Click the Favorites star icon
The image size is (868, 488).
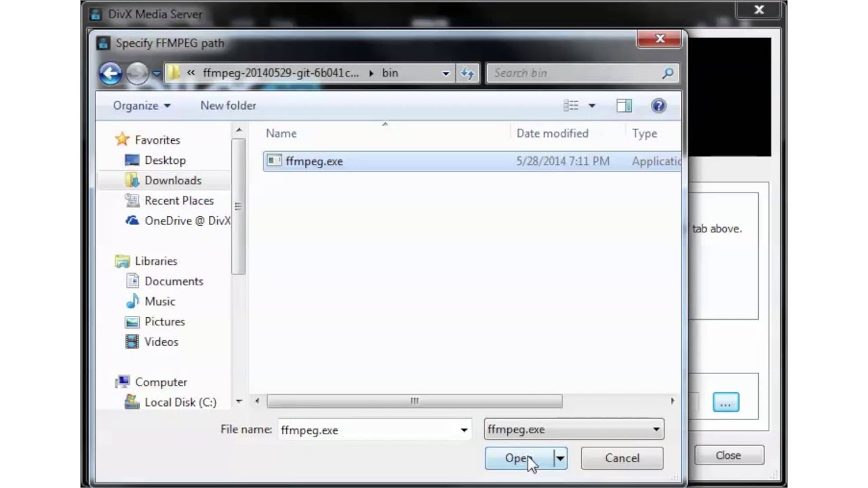[122, 140]
